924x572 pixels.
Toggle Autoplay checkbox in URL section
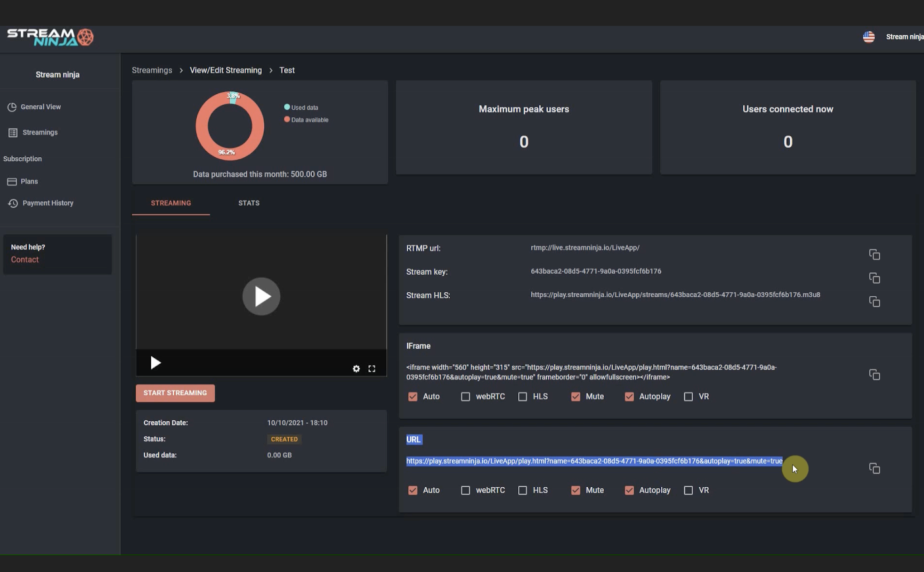pyautogui.click(x=629, y=490)
